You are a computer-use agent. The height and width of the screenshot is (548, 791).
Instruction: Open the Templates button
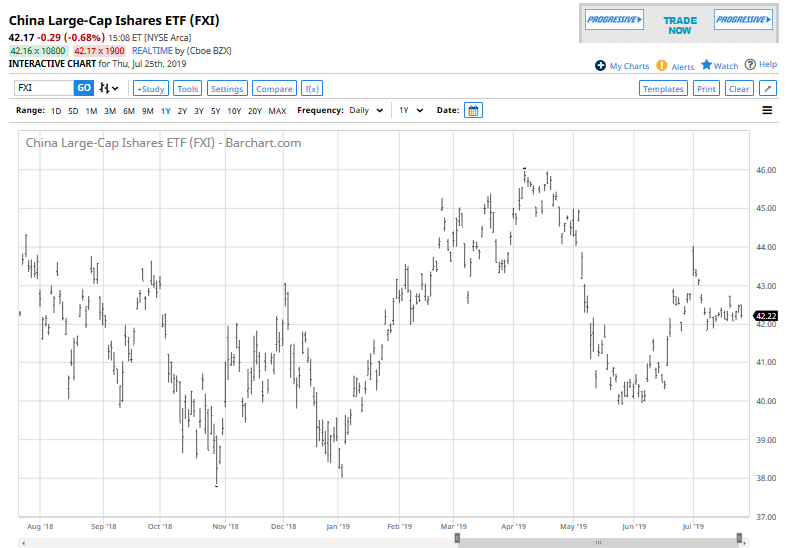[x=663, y=89]
